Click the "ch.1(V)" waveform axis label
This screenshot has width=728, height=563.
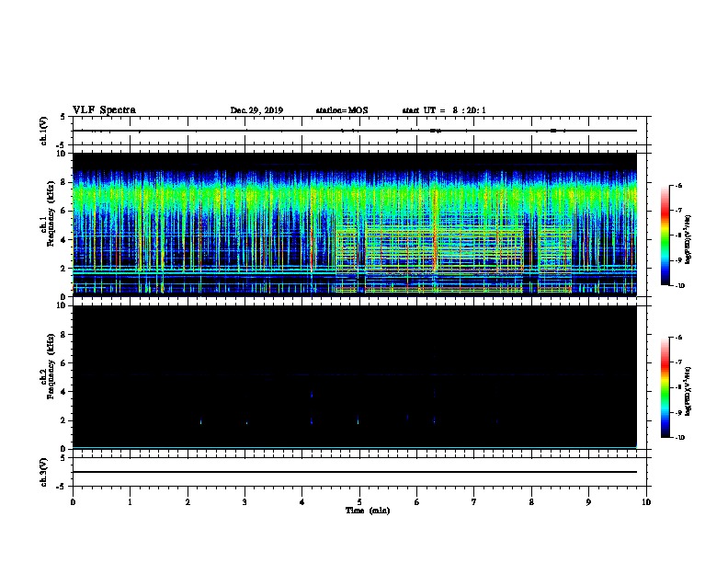[43, 131]
